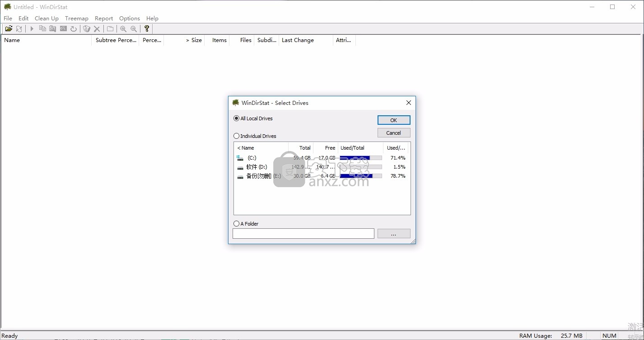Screen dimensions: 644x340
Task: Click main window Name column header
Action: [x=47, y=40]
